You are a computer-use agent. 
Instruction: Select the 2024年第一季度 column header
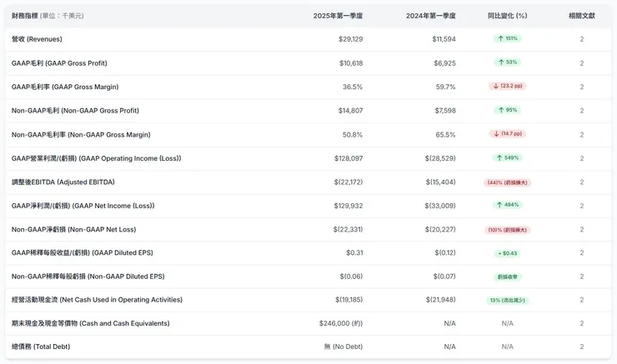coord(430,16)
